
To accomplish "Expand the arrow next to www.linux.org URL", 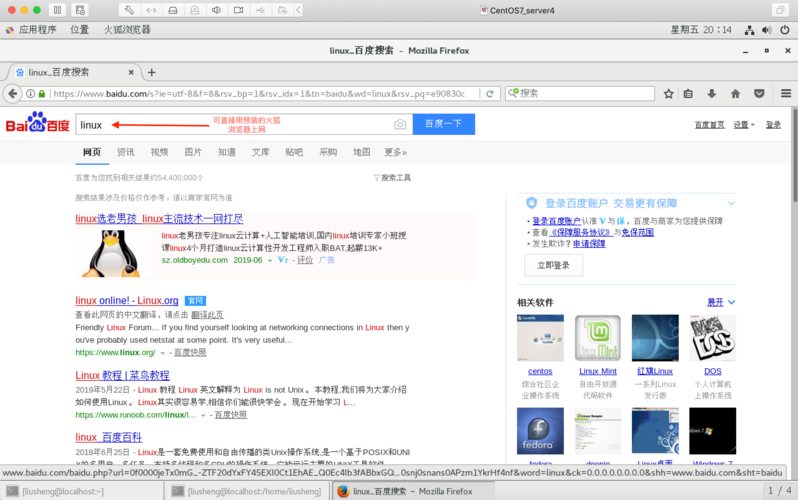I will pyautogui.click(x=162, y=353).
